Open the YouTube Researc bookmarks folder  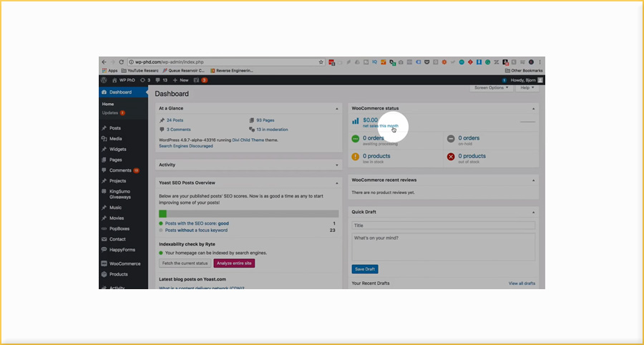click(x=140, y=71)
